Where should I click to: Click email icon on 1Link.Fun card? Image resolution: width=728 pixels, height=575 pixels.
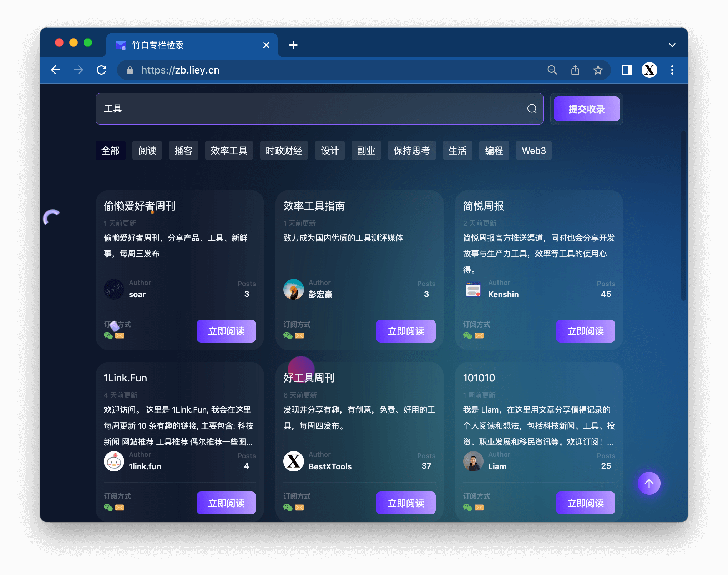coord(120,507)
